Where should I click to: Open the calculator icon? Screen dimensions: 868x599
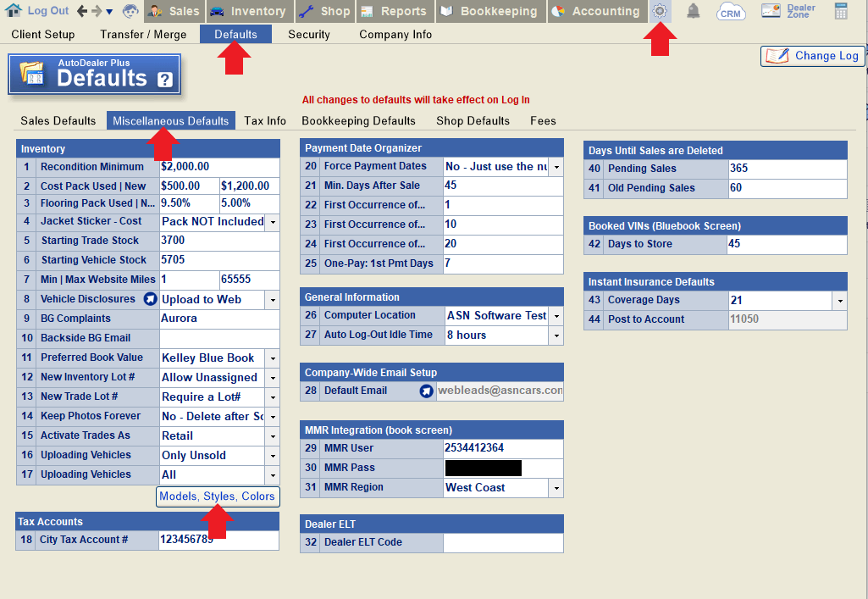point(841,10)
